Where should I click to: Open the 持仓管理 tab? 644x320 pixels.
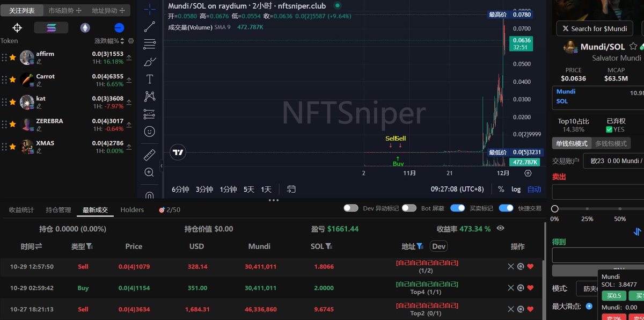[58, 210]
